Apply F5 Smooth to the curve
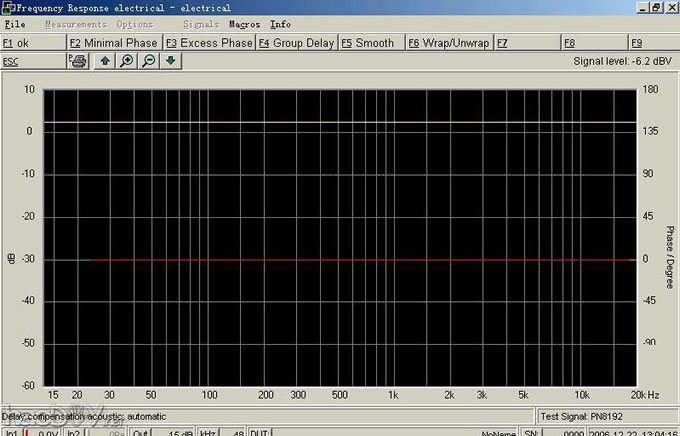Viewport: 680px width, 436px height. tap(368, 43)
